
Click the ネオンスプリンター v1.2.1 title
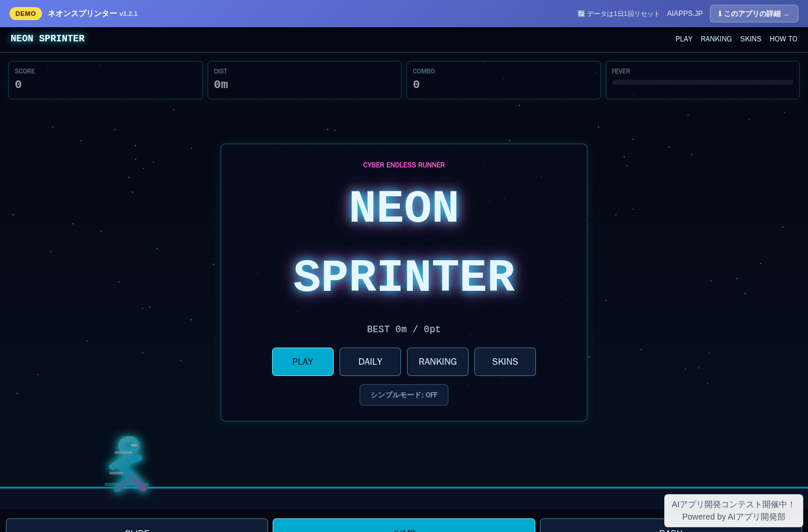(93, 14)
